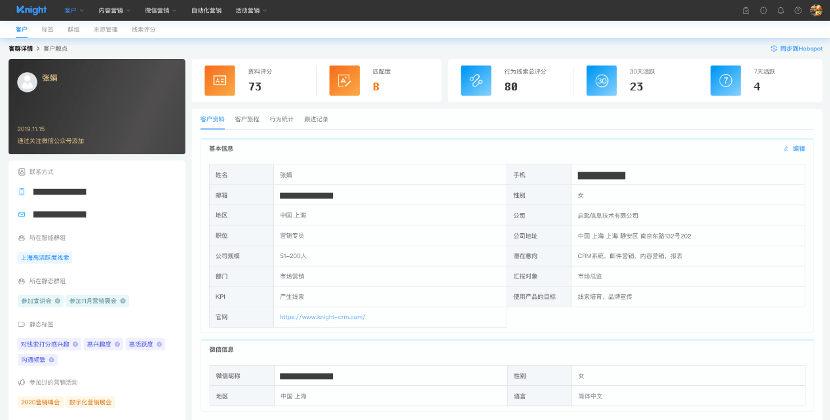Click the 参加过的营销活动 megaphone icon

point(22,382)
